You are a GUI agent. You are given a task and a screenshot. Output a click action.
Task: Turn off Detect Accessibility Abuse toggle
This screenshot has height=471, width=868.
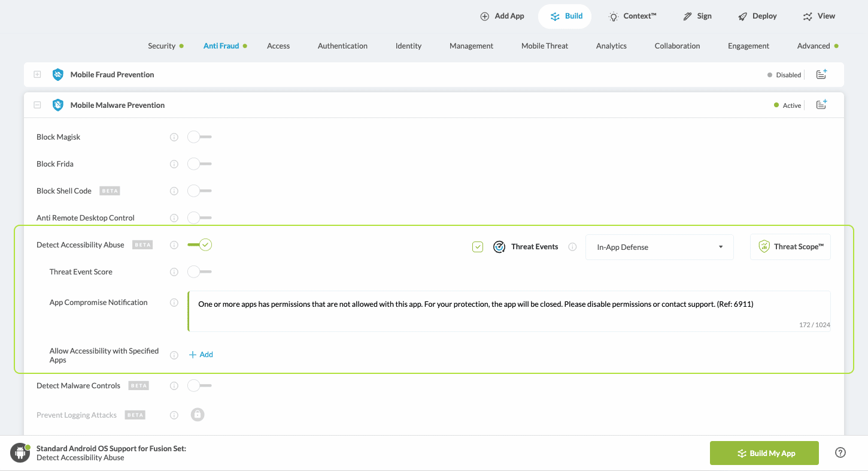pos(200,244)
